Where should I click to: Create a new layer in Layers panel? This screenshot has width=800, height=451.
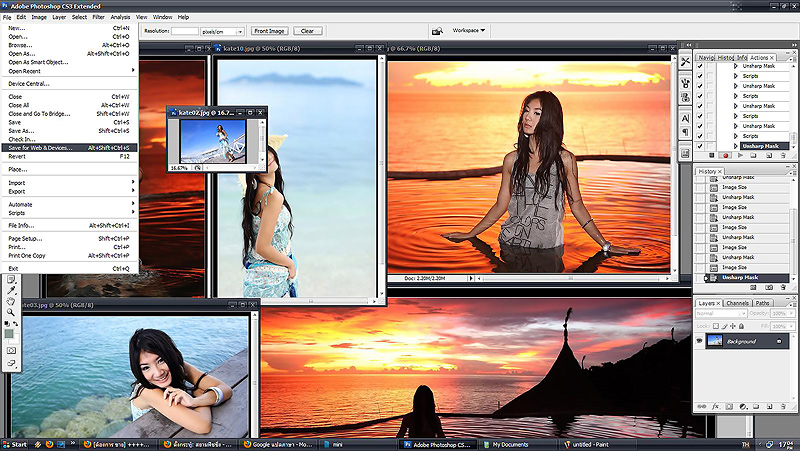(x=769, y=407)
